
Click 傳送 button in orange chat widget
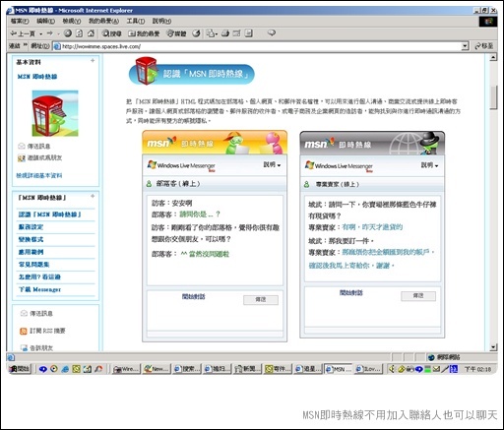point(261,300)
